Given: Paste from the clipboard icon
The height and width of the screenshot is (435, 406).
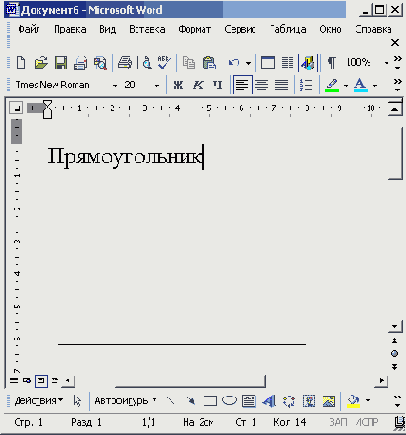Looking at the screenshot, I should 209,63.
